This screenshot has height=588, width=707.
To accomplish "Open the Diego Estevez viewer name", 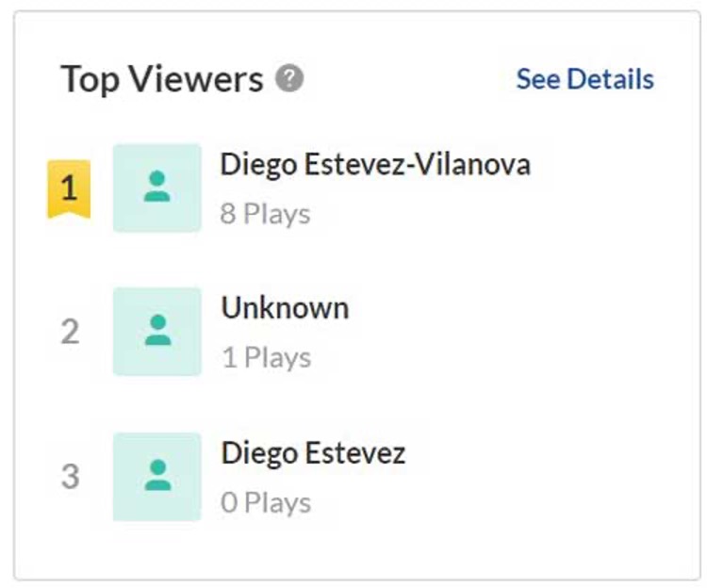I will 313,453.
